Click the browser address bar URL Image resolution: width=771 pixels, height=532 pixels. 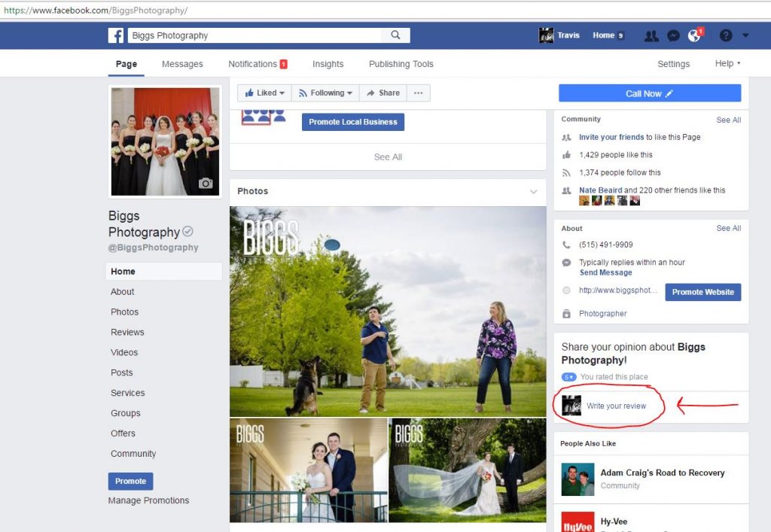point(96,11)
